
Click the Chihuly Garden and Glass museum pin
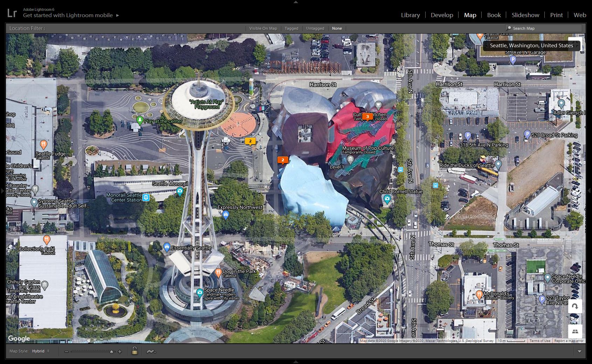point(45,286)
